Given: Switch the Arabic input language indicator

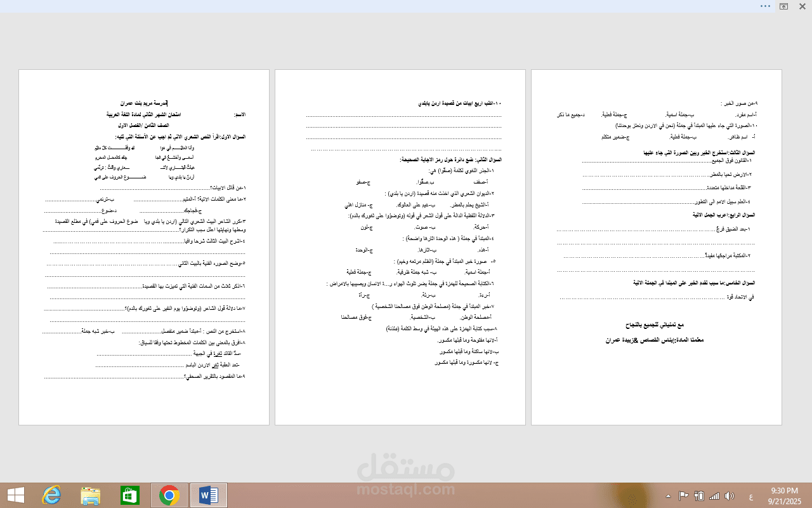Looking at the screenshot, I should tap(751, 496).
